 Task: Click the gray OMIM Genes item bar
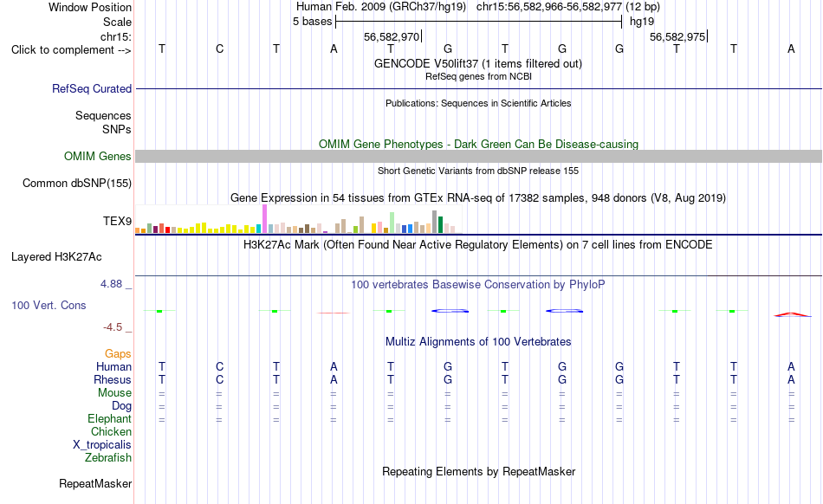tap(478, 156)
